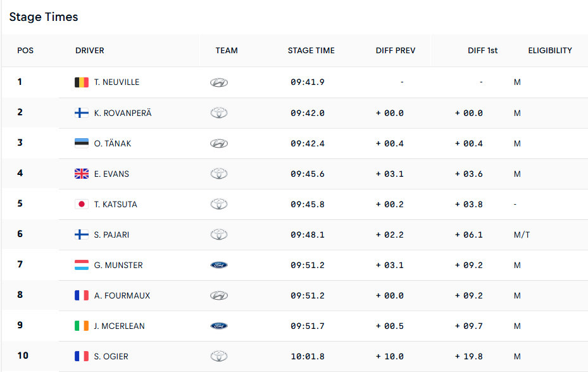
Task: Click the DIFF 1st column header
Action: click(x=482, y=51)
